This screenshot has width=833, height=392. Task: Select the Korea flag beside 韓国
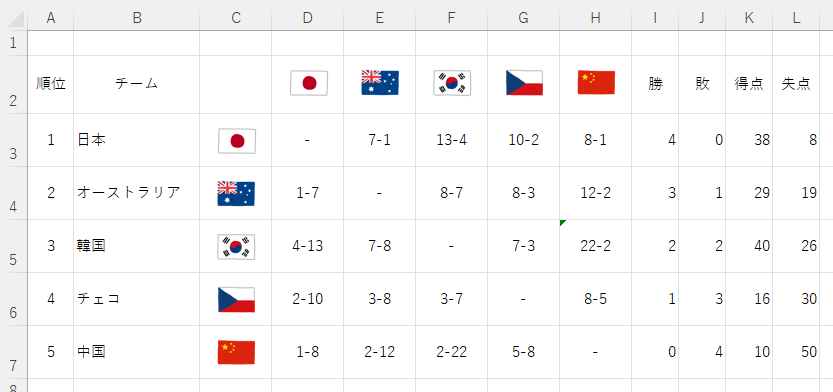(236, 247)
